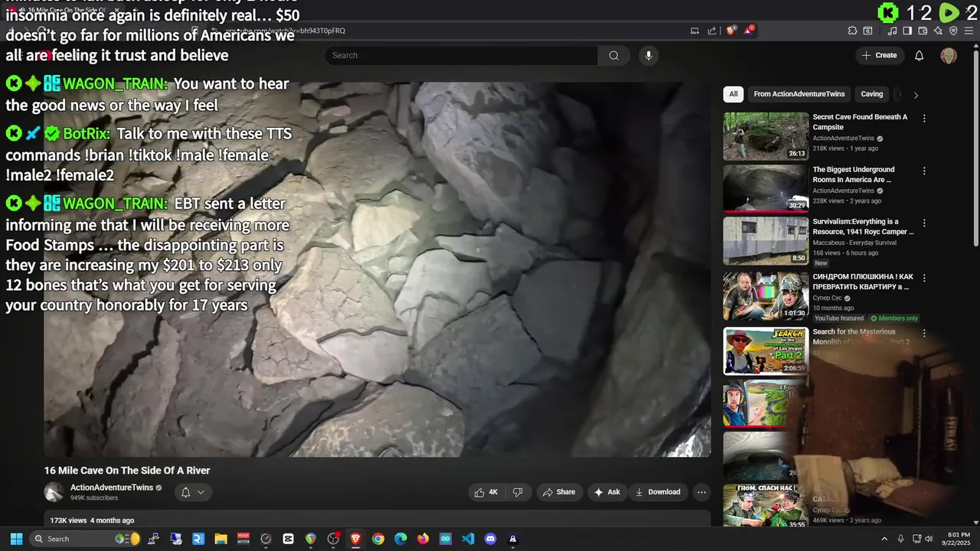The height and width of the screenshot is (551, 980).
Task: Open options menu for Survivalism video
Action: (x=924, y=223)
